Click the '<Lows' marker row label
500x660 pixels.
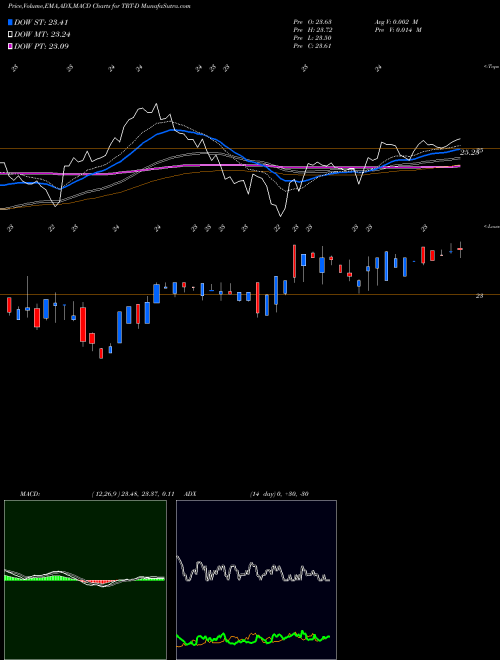[x=491, y=226]
